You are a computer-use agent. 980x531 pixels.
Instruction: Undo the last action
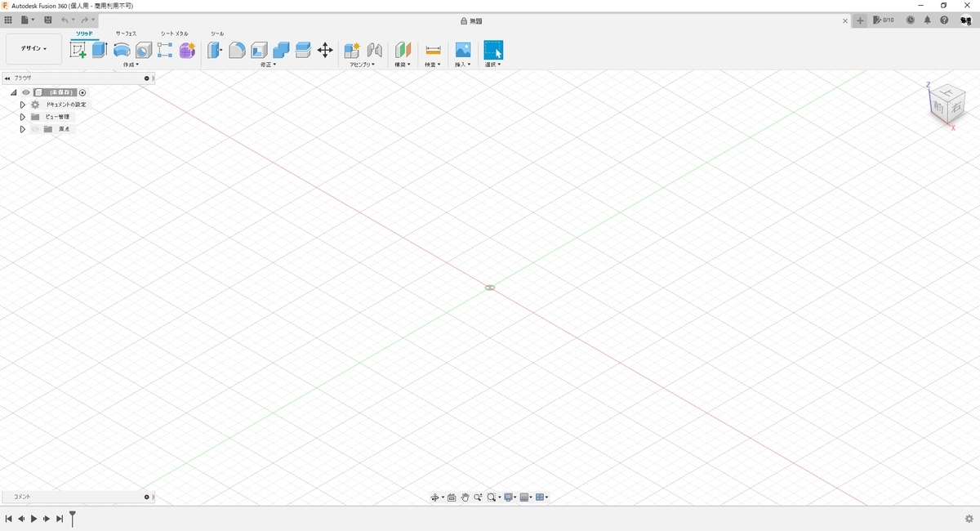tap(65, 20)
